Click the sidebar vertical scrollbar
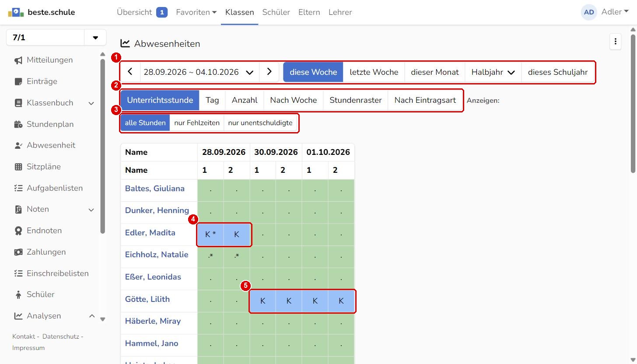This screenshot has height=364, width=637. click(x=103, y=147)
